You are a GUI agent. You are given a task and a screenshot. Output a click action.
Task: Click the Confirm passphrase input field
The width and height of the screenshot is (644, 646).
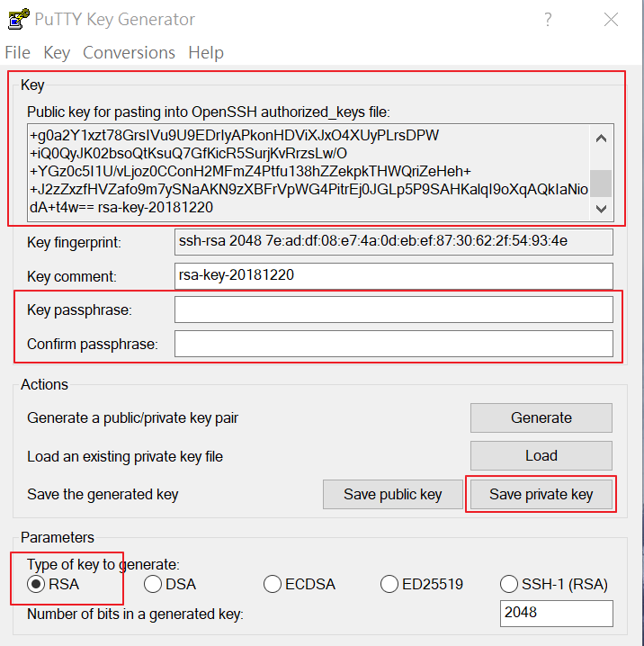394,344
